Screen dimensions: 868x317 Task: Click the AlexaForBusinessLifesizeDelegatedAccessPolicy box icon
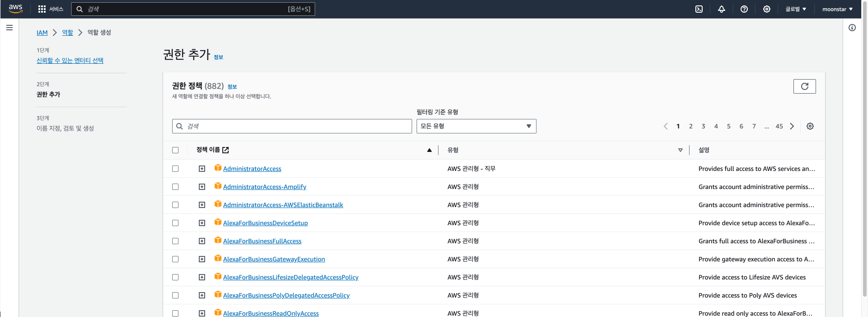coord(218,276)
